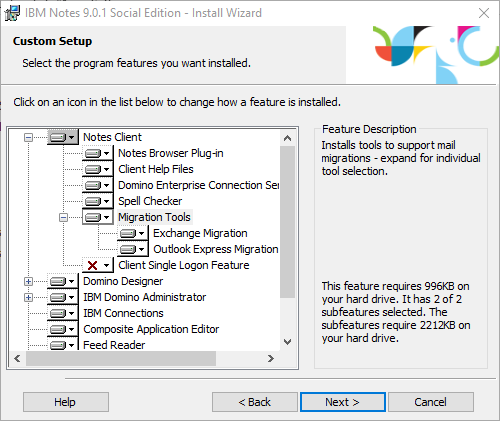Expand the Domino Designer node
Viewport: 500px width, 421px height.
tap(29, 281)
